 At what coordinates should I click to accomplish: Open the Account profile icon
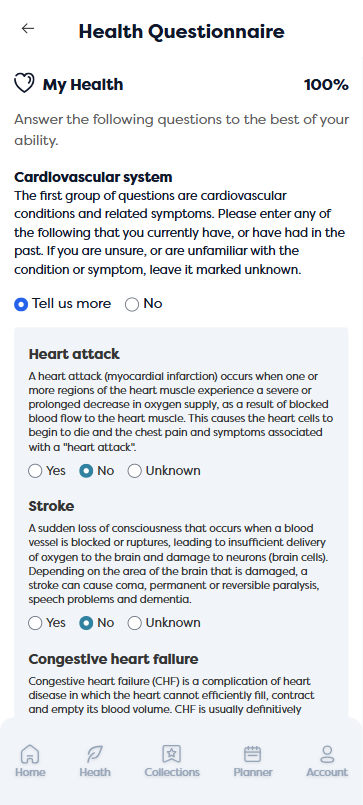tap(327, 754)
